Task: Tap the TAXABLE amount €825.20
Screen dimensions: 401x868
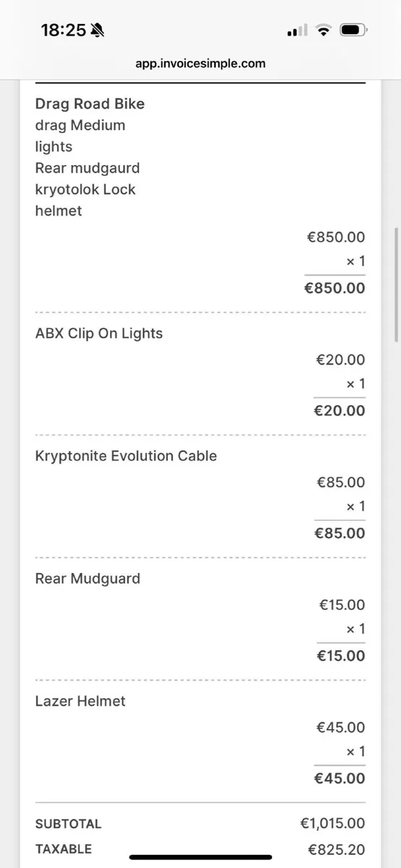Action: click(337, 850)
